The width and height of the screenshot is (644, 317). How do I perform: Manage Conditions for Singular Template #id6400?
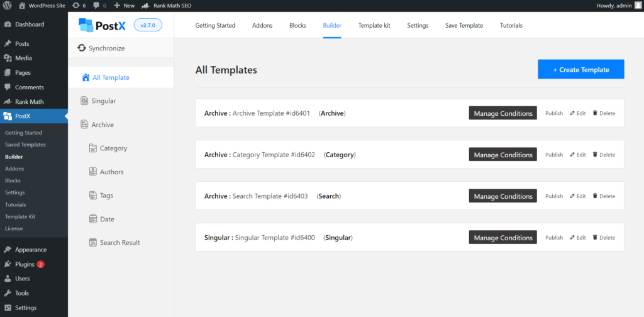coord(502,237)
